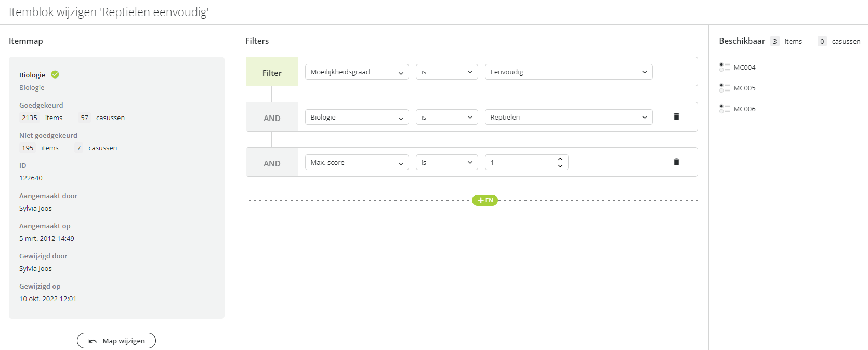The image size is (868, 350).
Task: Decrease the Max. score value with down arrow
Action: pos(560,166)
